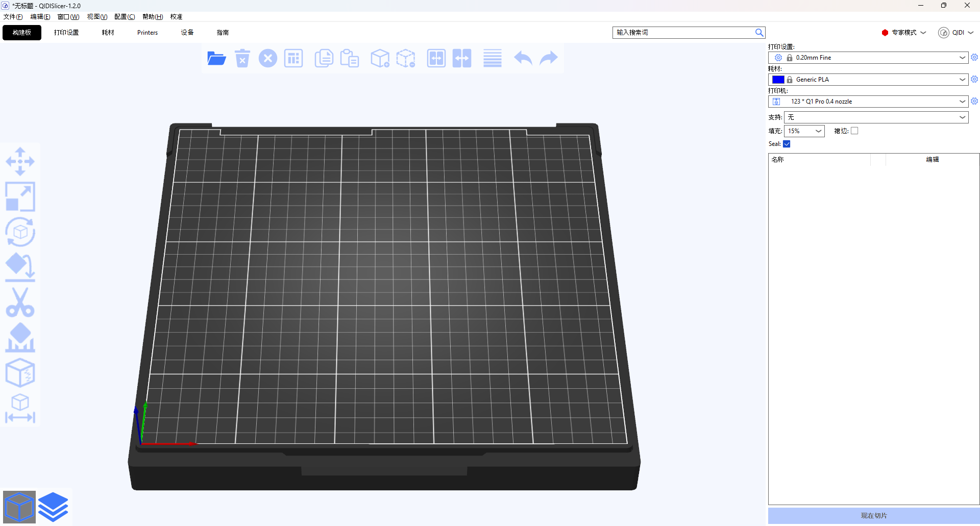Switch to the Printers tab

pos(148,33)
